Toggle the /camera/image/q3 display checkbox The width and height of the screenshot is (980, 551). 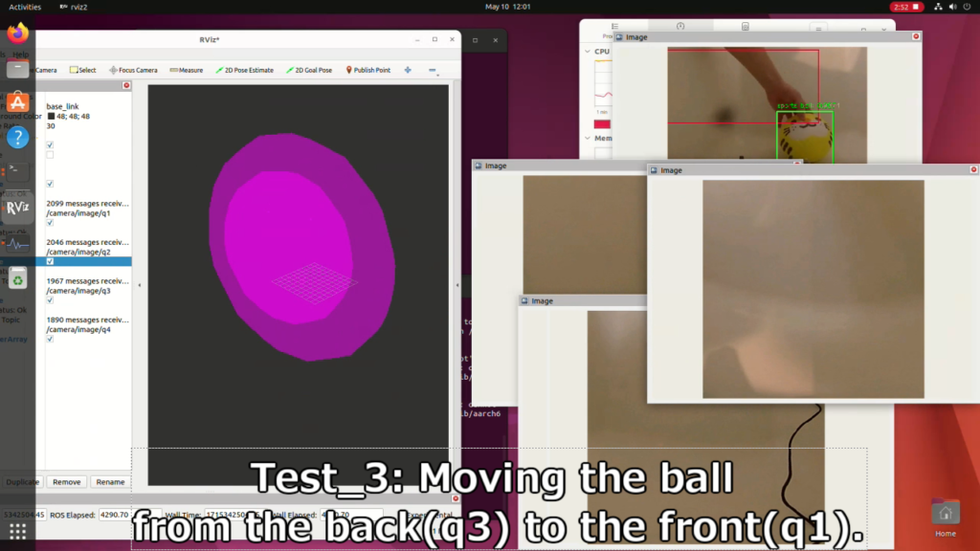tap(50, 300)
